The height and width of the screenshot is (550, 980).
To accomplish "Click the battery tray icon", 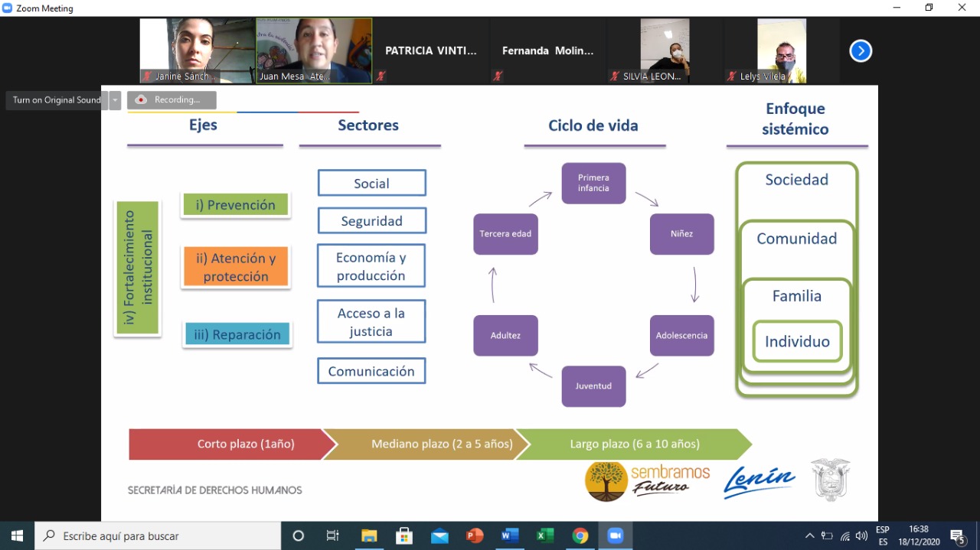I will pyautogui.click(x=827, y=535).
